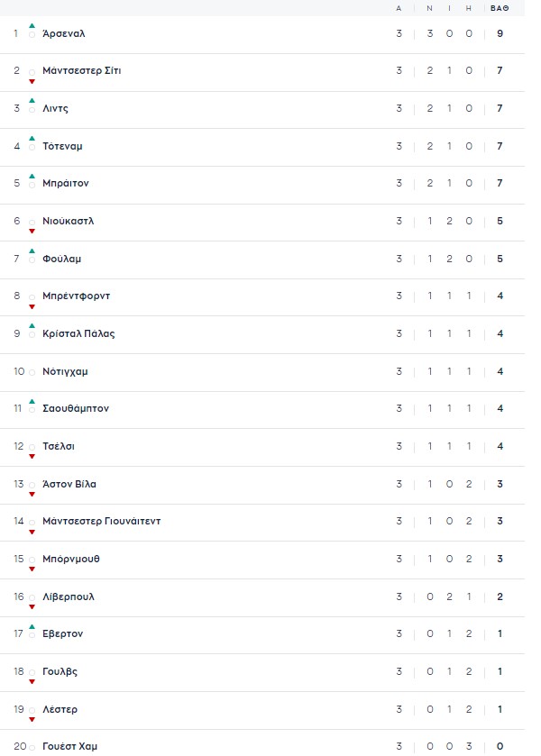Click the red down arrow beside Μάντσεστερ Σίτι
The image size is (541, 756).
pyautogui.click(x=32, y=80)
